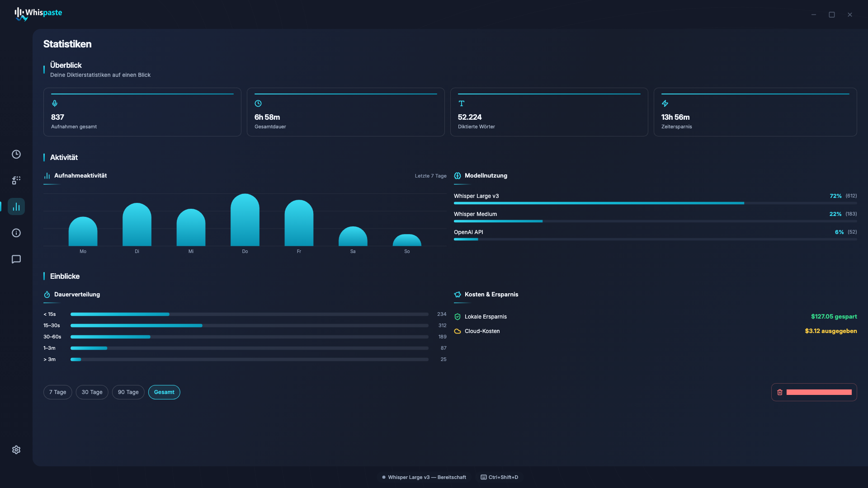
Task: Click the piggy bank icon beside Kosten & Ersparnis
Action: point(458,295)
